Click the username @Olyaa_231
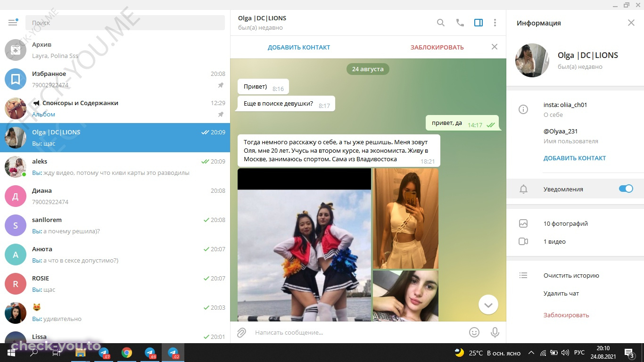The height and width of the screenshot is (362, 644). pyautogui.click(x=561, y=132)
